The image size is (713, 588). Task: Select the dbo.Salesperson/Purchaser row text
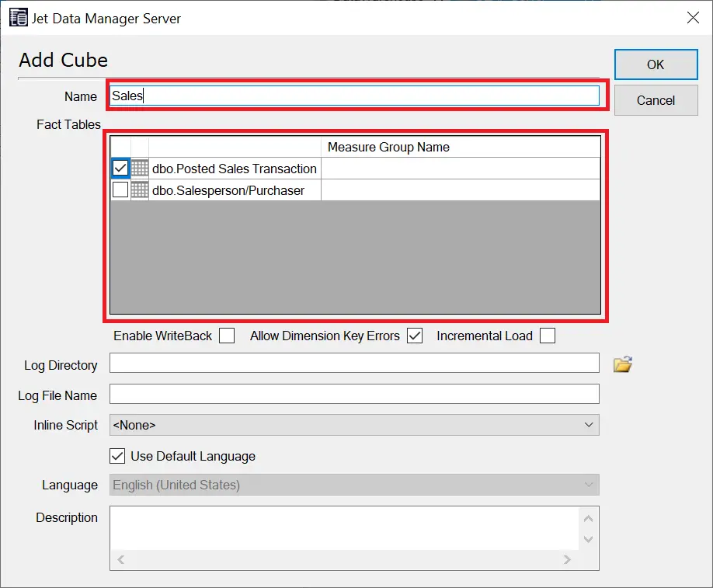point(228,190)
